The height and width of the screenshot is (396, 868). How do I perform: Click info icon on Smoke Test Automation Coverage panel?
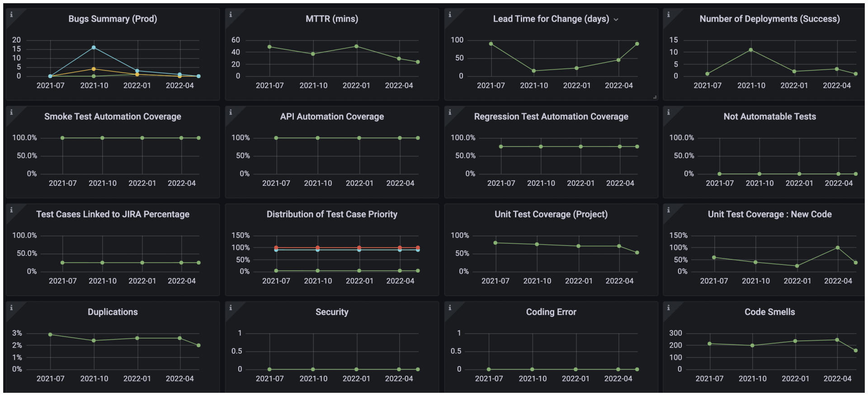coord(11,112)
